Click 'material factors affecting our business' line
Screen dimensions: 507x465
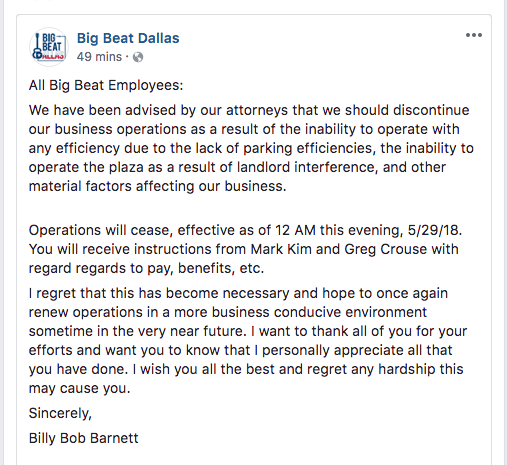pyautogui.click(x=157, y=186)
